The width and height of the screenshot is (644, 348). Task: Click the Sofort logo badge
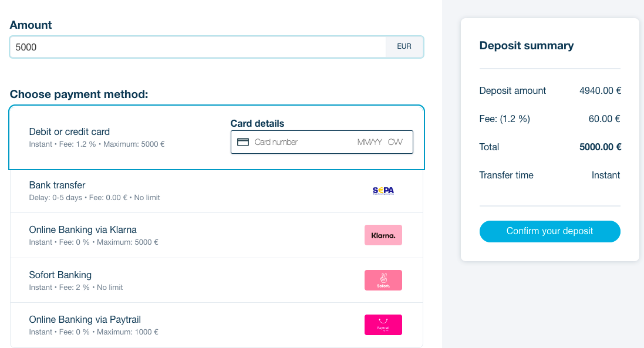pyautogui.click(x=383, y=281)
